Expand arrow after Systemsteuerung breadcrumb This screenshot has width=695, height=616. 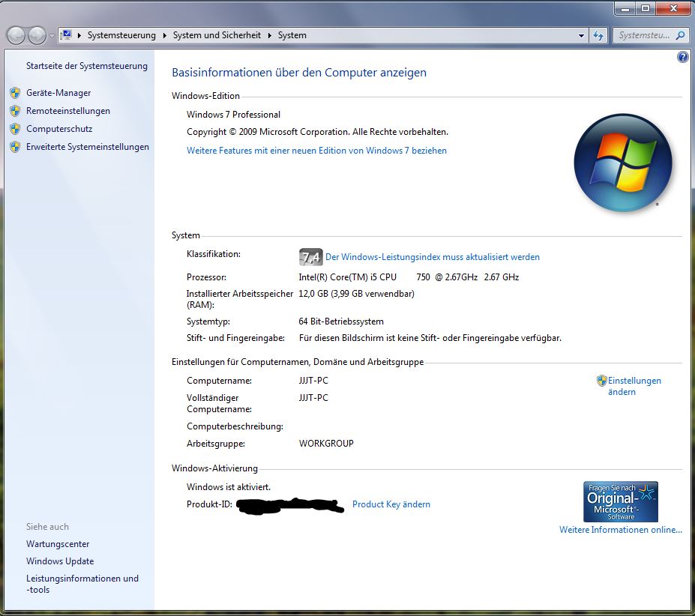[164, 35]
